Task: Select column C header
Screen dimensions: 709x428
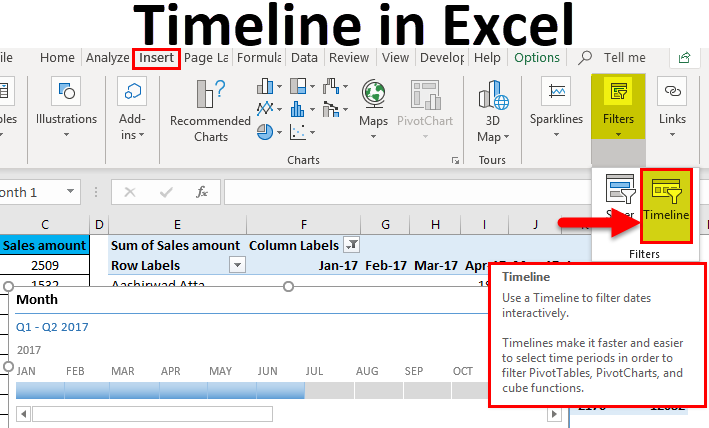Action: point(44,225)
